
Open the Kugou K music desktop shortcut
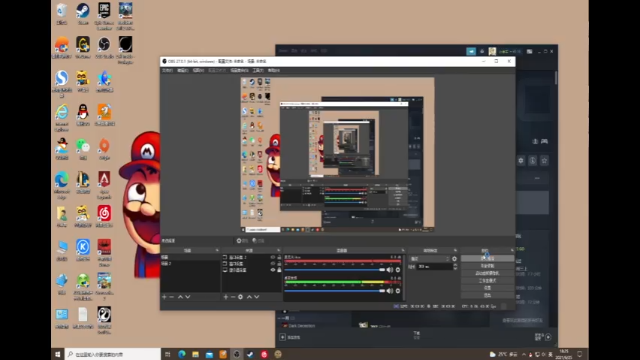tap(83, 250)
